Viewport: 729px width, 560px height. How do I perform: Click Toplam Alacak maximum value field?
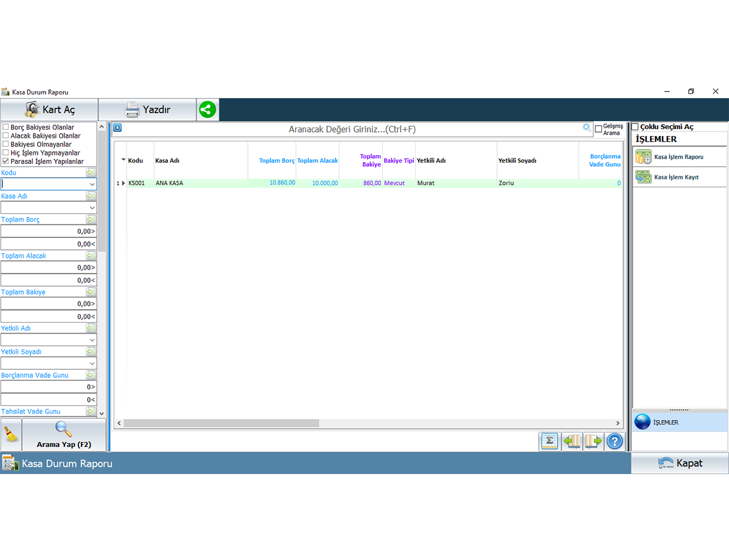48,280
